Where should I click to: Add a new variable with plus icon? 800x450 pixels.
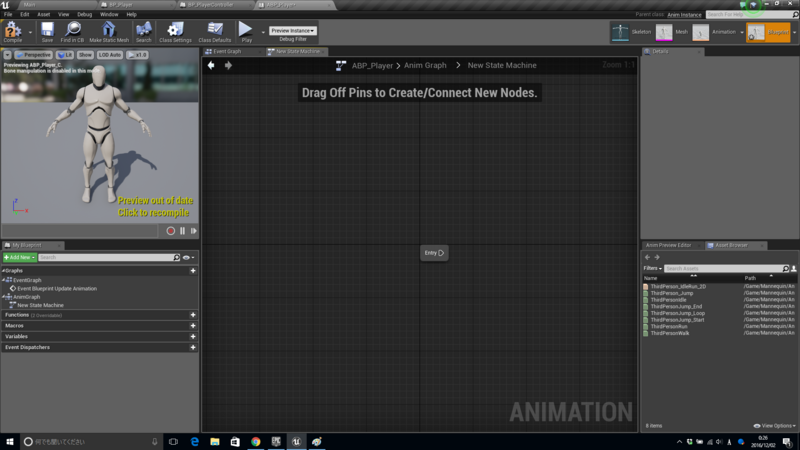click(193, 337)
